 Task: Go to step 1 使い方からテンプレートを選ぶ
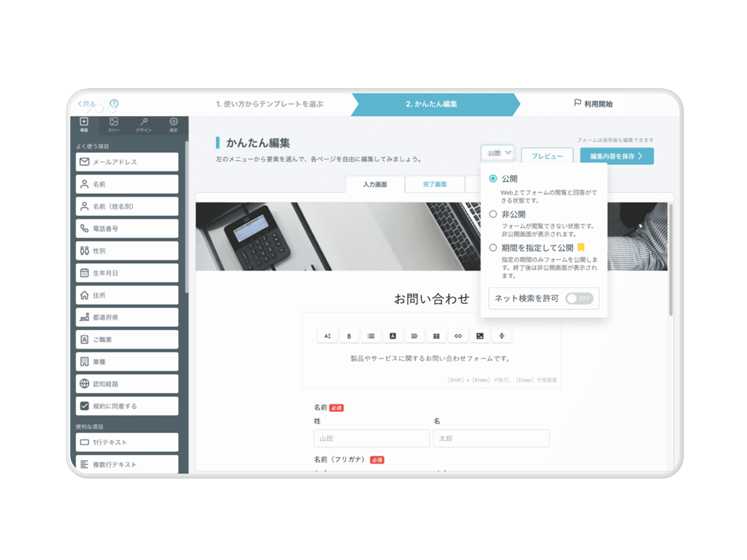pos(270,104)
